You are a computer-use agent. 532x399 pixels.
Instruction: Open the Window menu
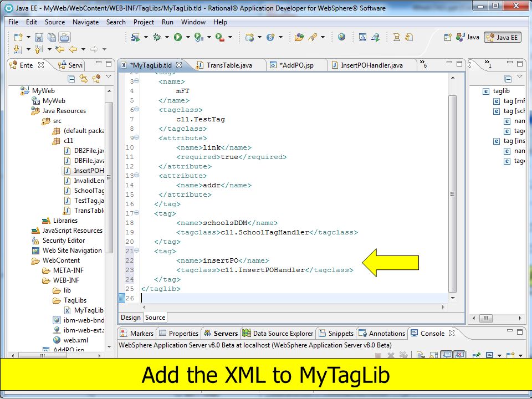pos(193,22)
